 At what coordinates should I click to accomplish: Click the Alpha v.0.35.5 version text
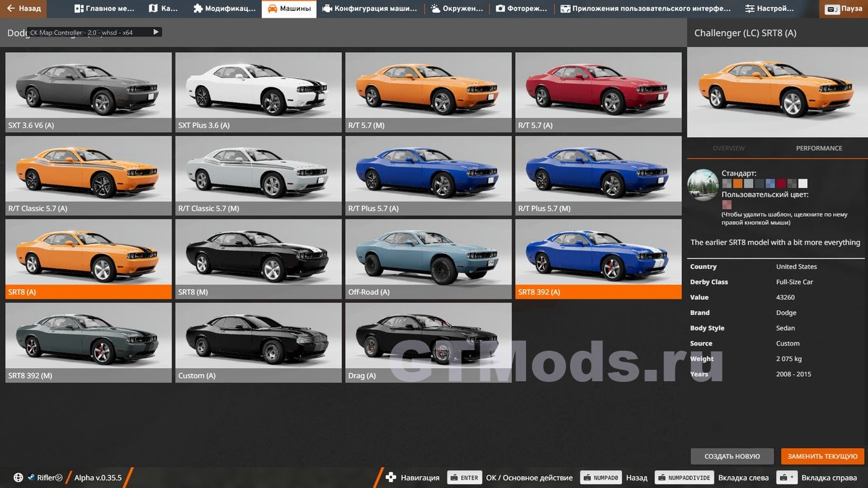(98, 478)
